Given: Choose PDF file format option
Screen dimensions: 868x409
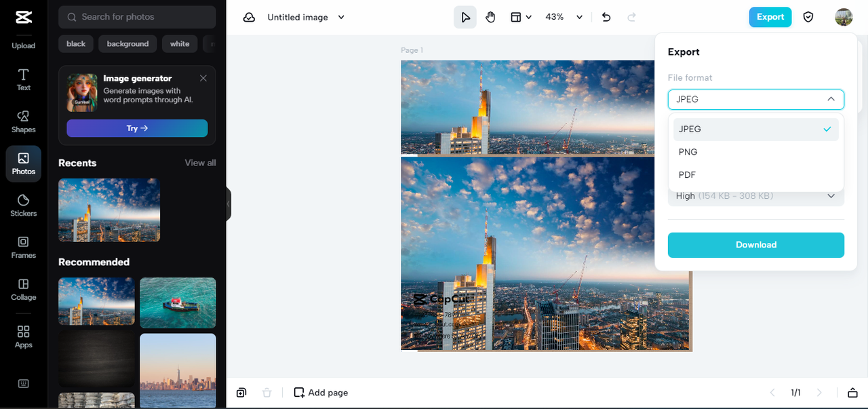Looking at the screenshot, I should pyautogui.click(x=756, y=175).
